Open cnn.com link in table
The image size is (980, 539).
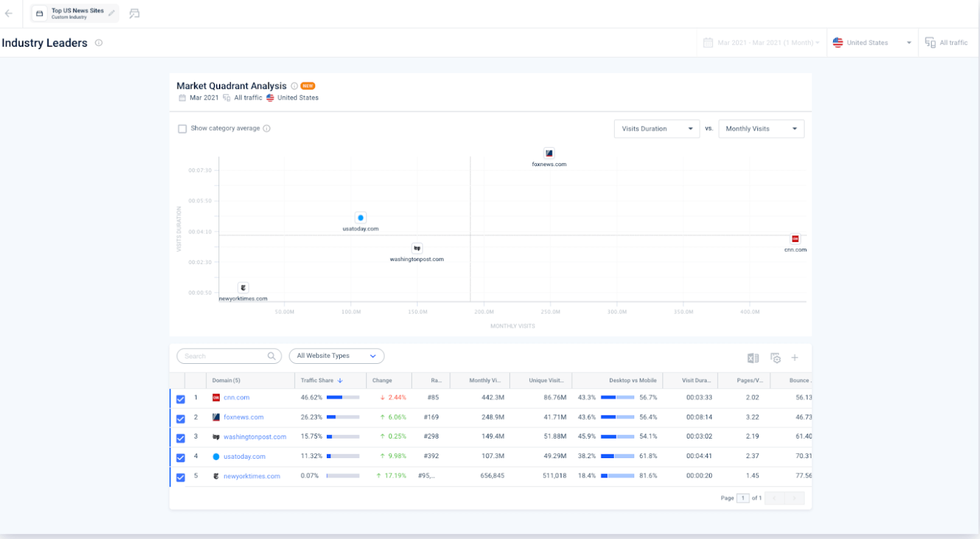pos(236,397)
